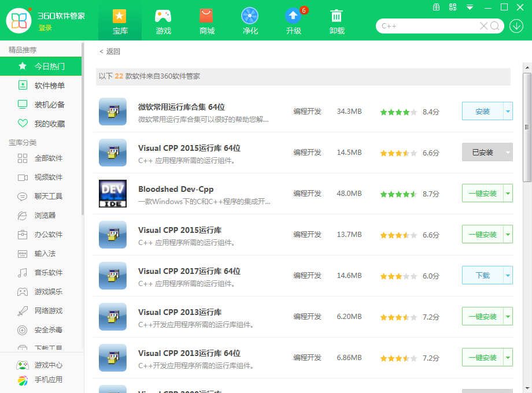Viewport: 532px width, 393px height.
Task: Expand install dropdown for Bloodshed Dev-Cpp
Action: 508,193
